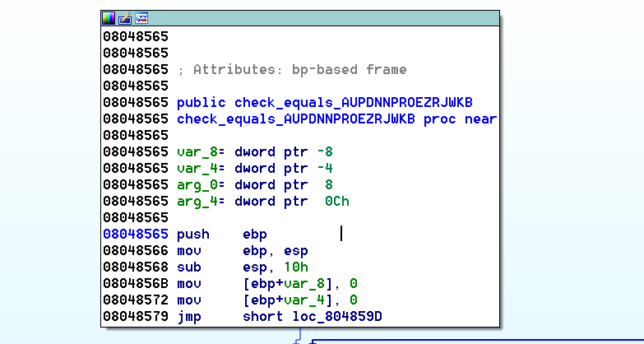644x344 pixels.
Task: Click the highlighted blue address 08048565
Action: tap(136, 235)
